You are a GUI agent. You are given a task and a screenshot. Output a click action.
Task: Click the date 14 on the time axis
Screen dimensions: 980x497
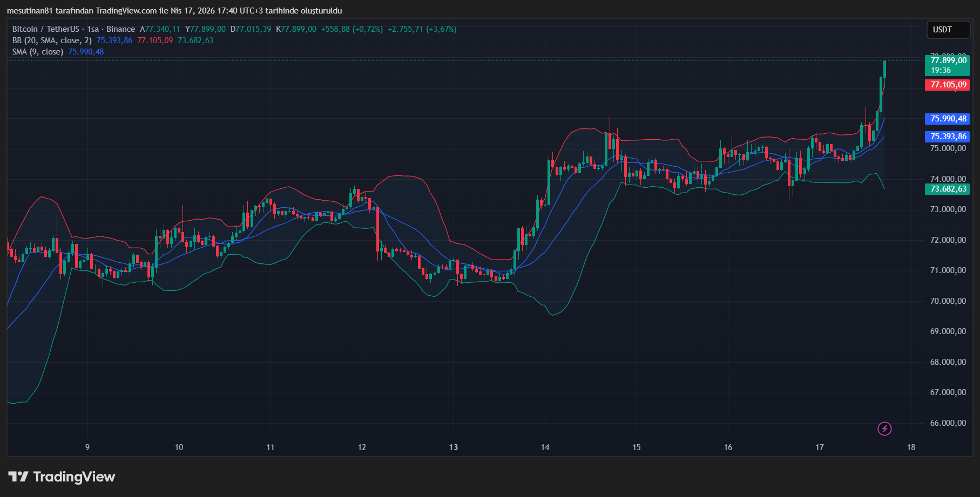545,447
